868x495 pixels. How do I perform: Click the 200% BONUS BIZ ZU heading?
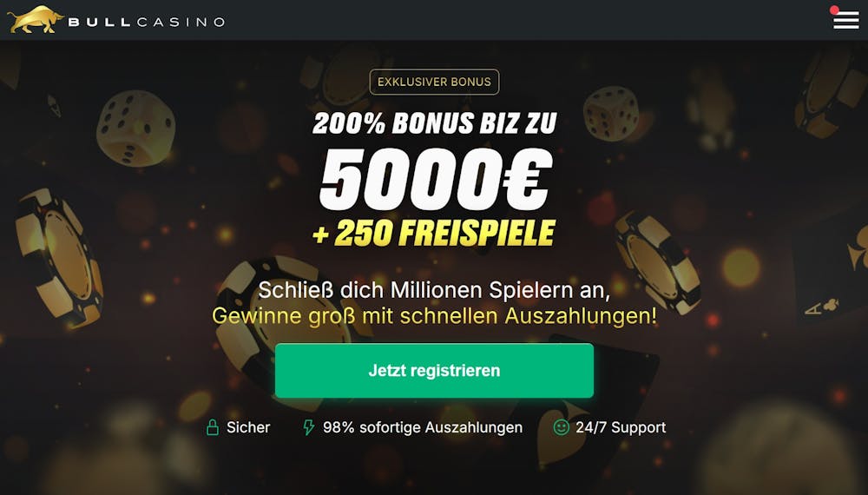point(435,123)
